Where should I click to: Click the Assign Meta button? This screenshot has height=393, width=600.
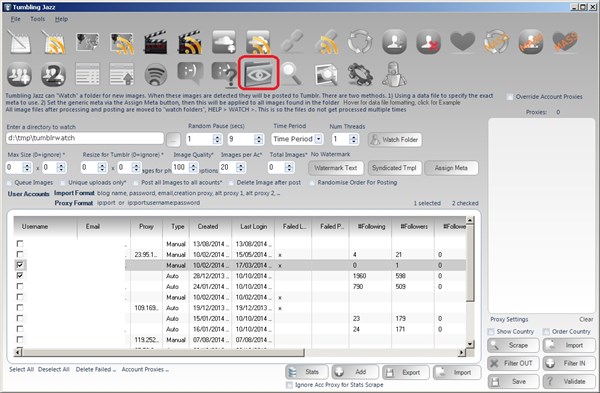(451, 168)
